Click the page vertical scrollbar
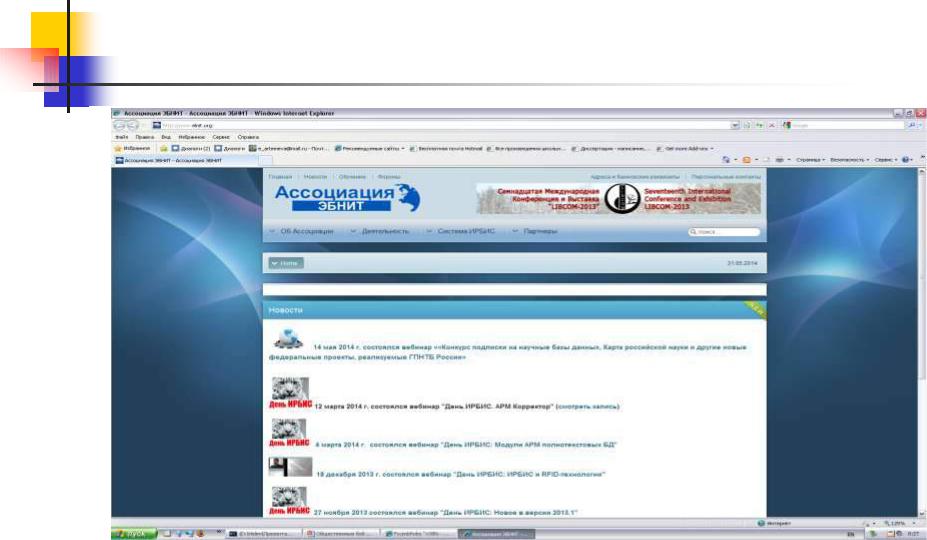This screenshot has width=927, height=540. point(921,342)
